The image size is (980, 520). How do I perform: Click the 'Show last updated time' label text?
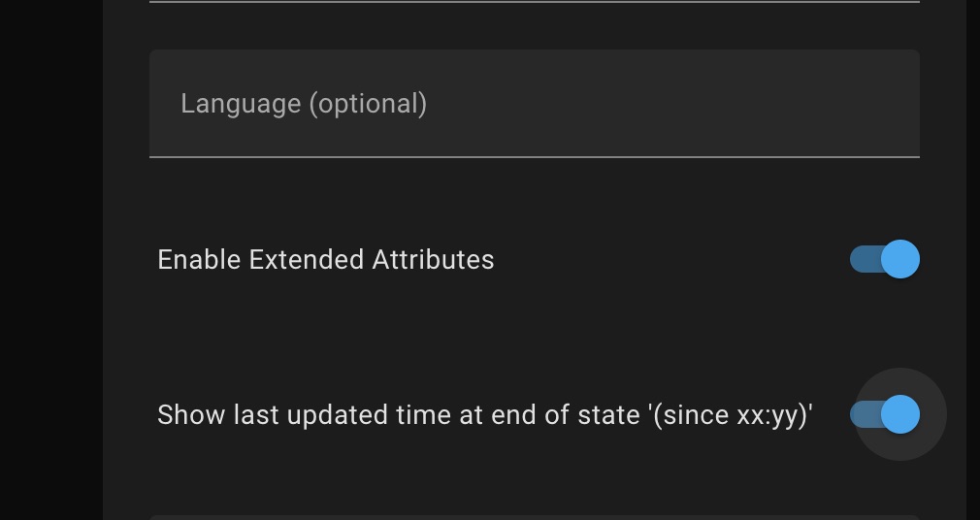tap(484, 415)
